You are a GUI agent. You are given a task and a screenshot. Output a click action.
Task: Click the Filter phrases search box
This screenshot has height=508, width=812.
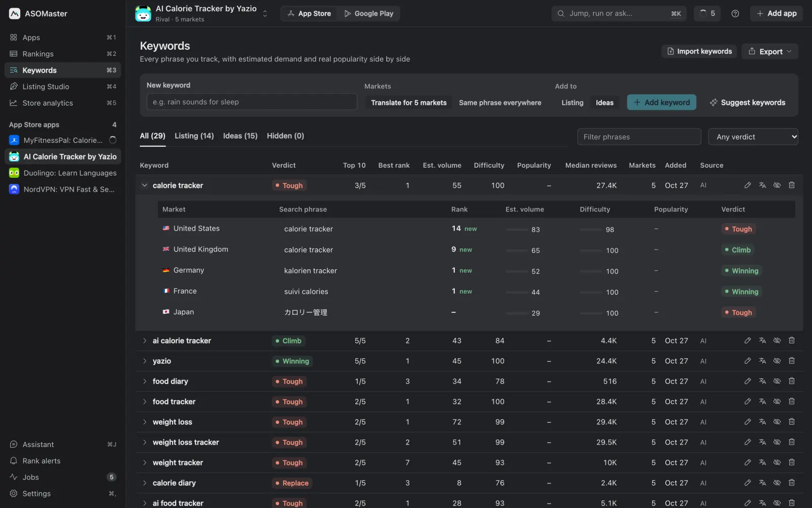click(639, 137)
